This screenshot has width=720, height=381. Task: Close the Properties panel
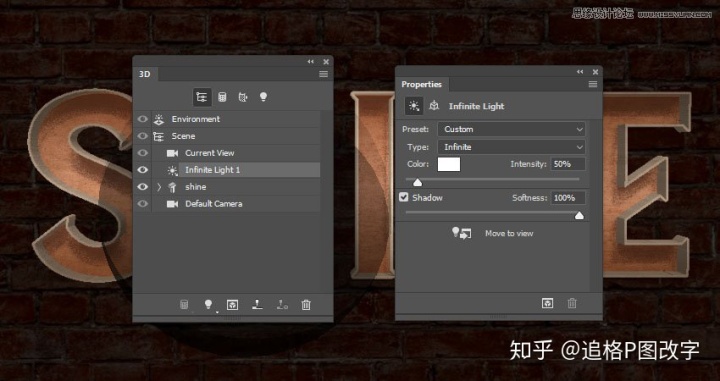[595, 72]
